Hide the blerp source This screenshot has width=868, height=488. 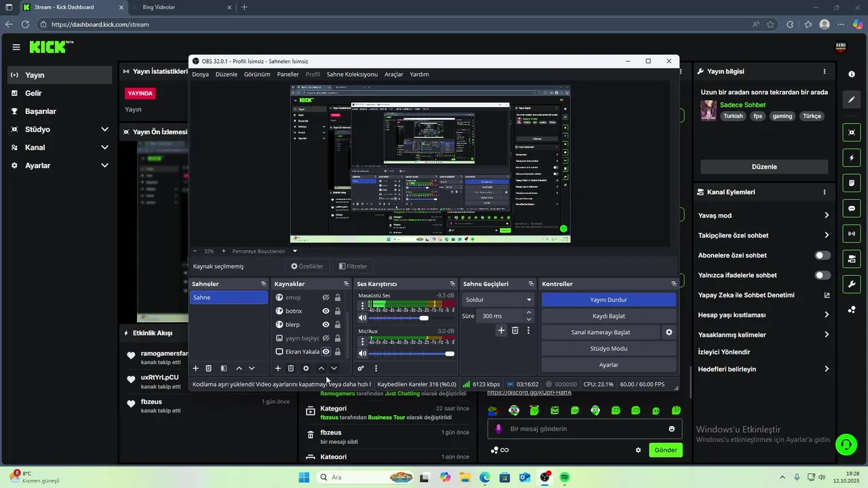[x=325, y=325]
